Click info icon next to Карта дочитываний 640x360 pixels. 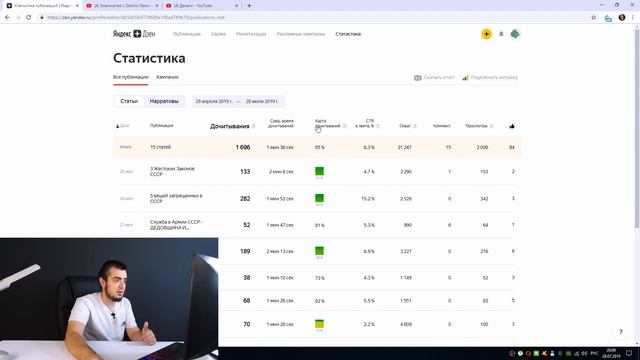click(x=344, y=126)
